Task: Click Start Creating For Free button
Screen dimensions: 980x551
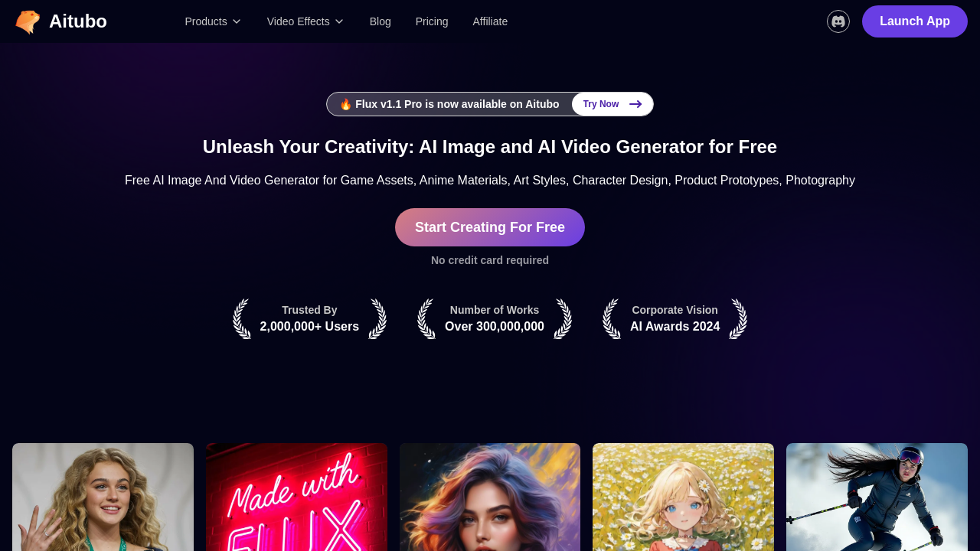Action: tap(490, 227)
